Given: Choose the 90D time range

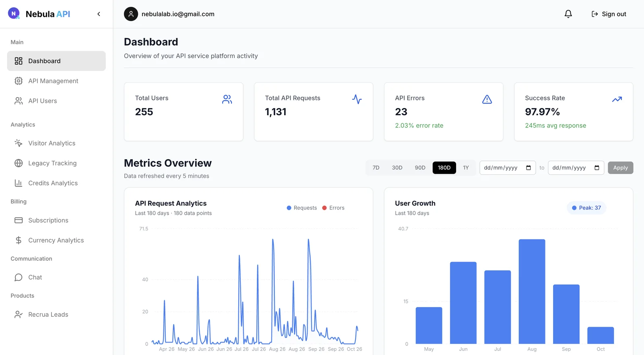Looking at the screenshot, I should click(420, 168).
